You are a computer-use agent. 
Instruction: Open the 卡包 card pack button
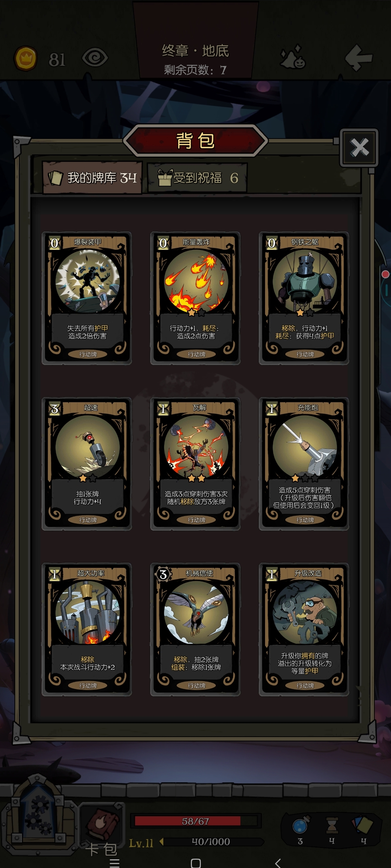[x=102, y=828]
